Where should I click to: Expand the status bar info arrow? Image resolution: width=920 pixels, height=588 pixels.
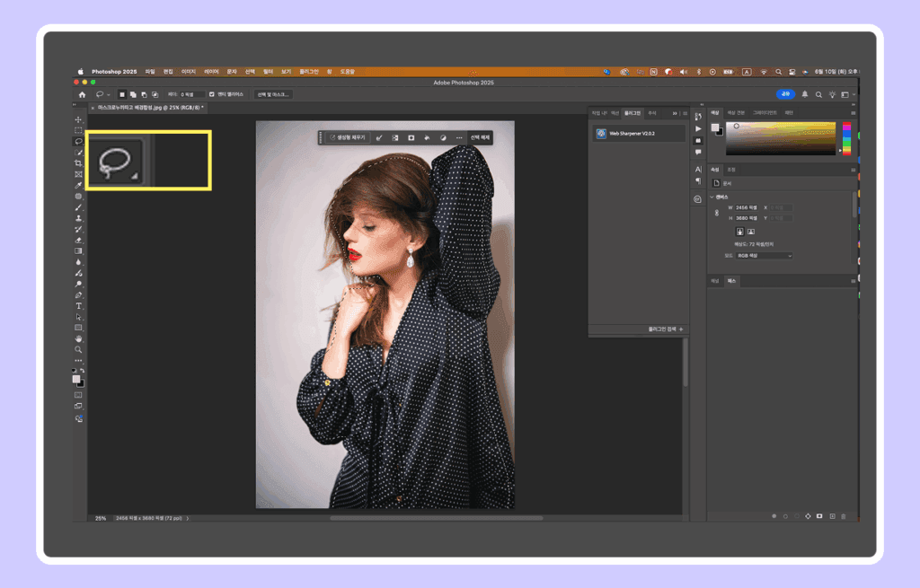(188, 518)
